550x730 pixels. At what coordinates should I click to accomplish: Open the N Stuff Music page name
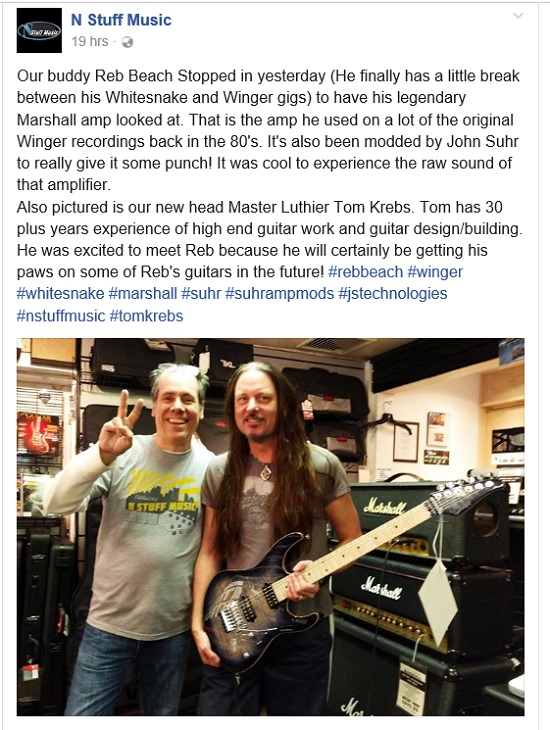point(121,20)
